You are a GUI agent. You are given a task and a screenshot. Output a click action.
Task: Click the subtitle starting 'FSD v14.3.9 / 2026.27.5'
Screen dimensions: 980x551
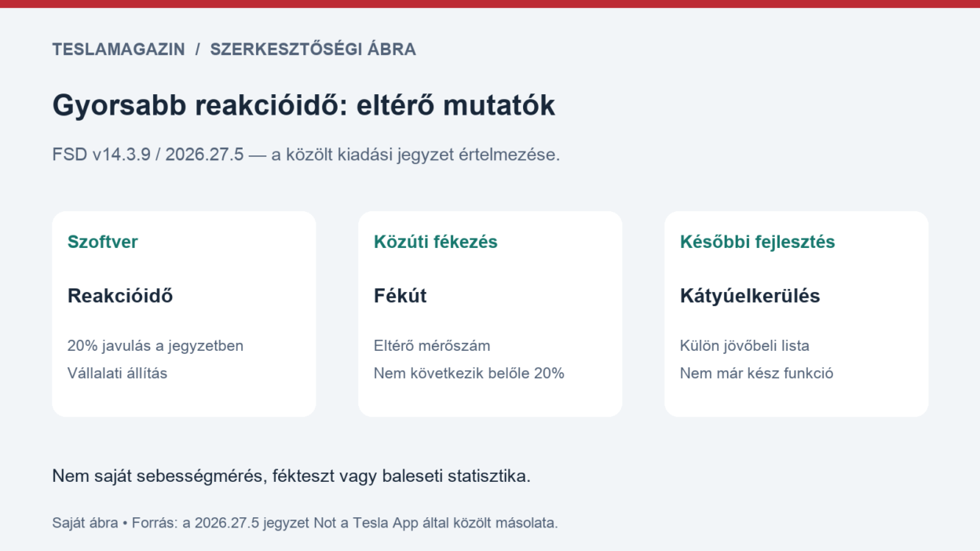305,155
